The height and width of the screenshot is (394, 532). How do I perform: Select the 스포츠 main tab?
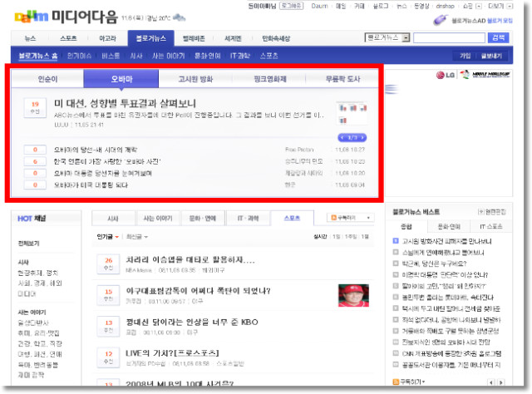pyautogui.click(x=68, y=38)
